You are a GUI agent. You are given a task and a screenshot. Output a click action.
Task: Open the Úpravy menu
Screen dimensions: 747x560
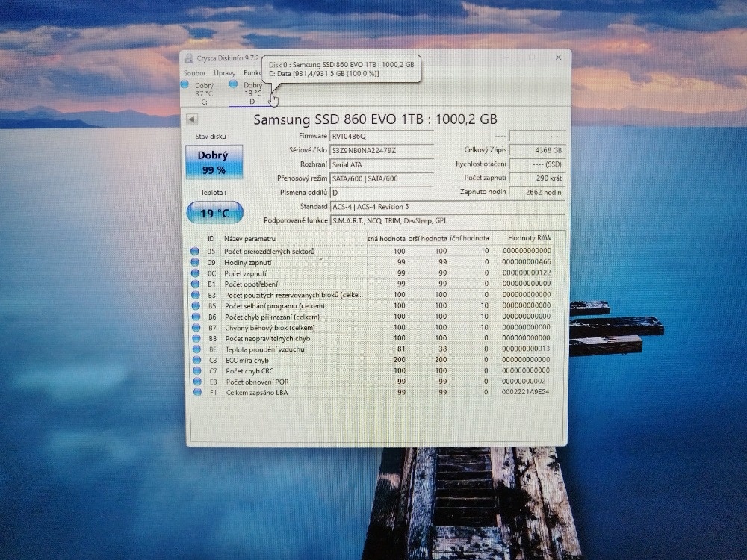[224, 73]
